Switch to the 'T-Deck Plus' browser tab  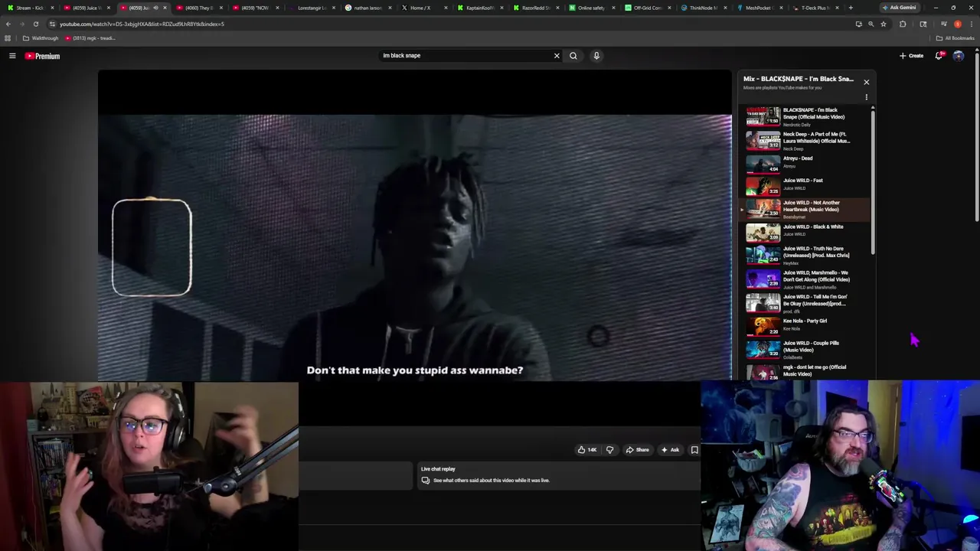814,8
